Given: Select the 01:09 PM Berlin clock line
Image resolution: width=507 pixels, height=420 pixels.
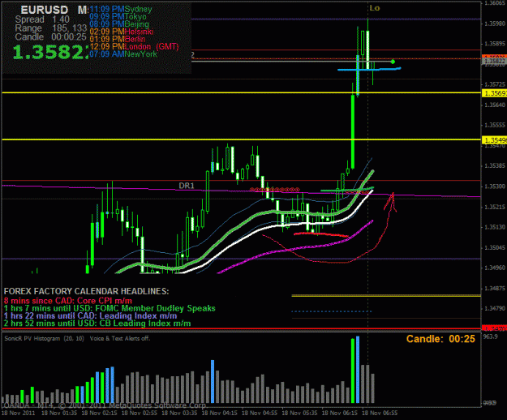Looking at the screenshot, I should coord(118,39).
